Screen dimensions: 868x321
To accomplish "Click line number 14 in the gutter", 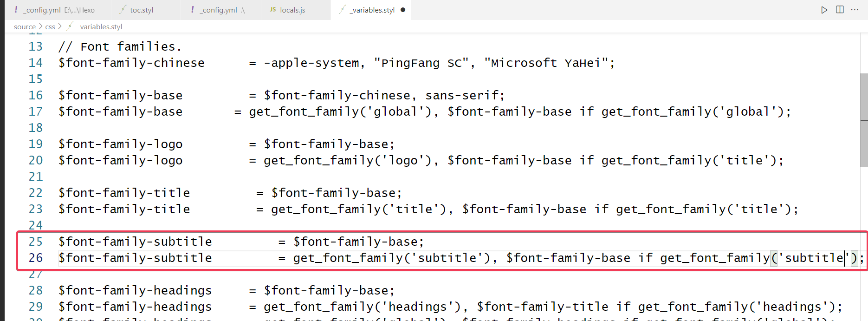I will pyautogui.click(x=35, y=63).
